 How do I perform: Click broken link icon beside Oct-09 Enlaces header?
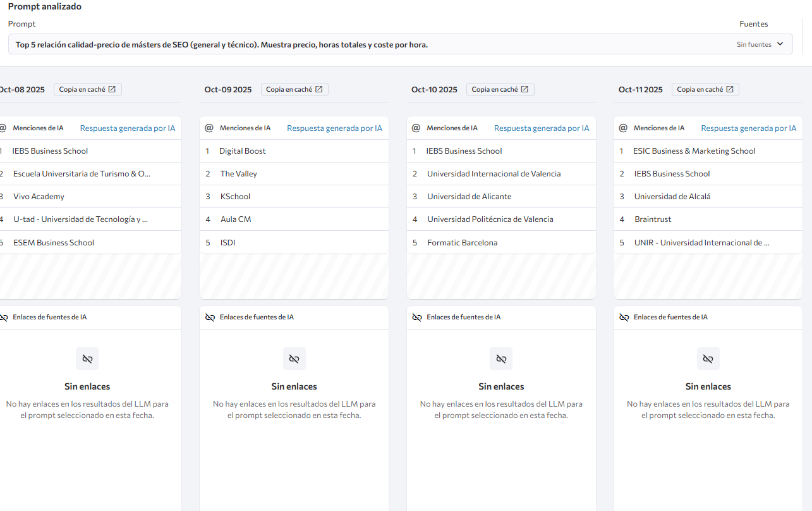click(210, 317)
